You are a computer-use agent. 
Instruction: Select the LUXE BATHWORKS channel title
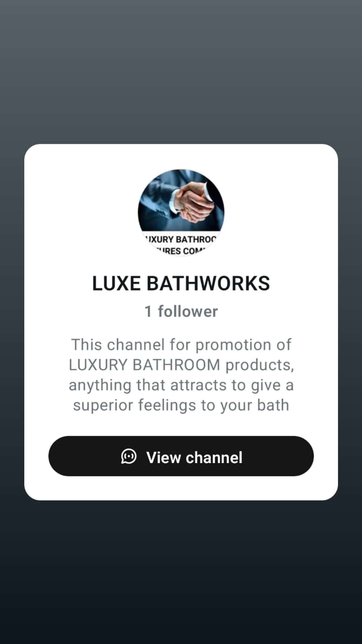(181, 283)
